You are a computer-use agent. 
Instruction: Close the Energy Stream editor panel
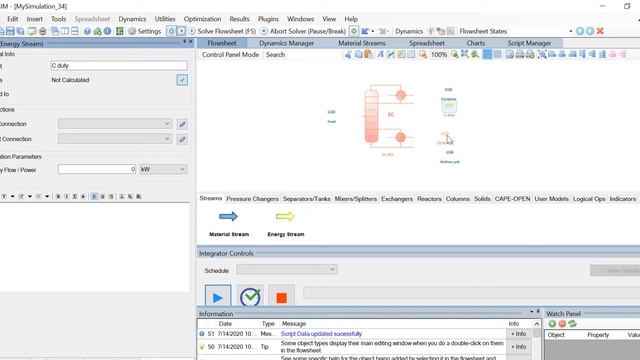[x=191, y=42]
